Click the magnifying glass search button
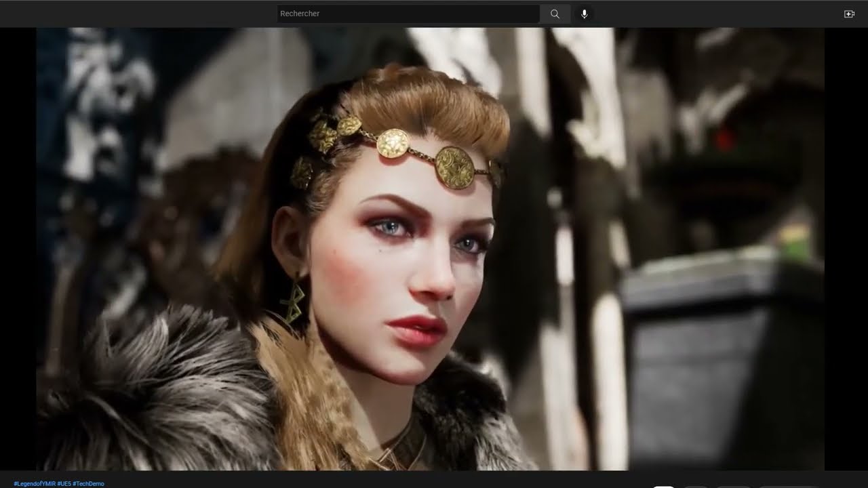 (555, 14)
